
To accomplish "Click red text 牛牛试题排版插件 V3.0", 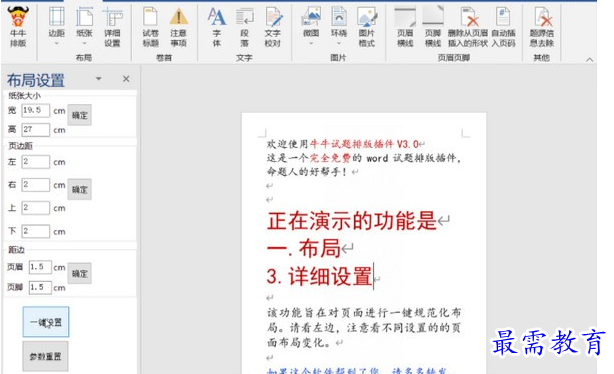I will (x=364, y=144).
